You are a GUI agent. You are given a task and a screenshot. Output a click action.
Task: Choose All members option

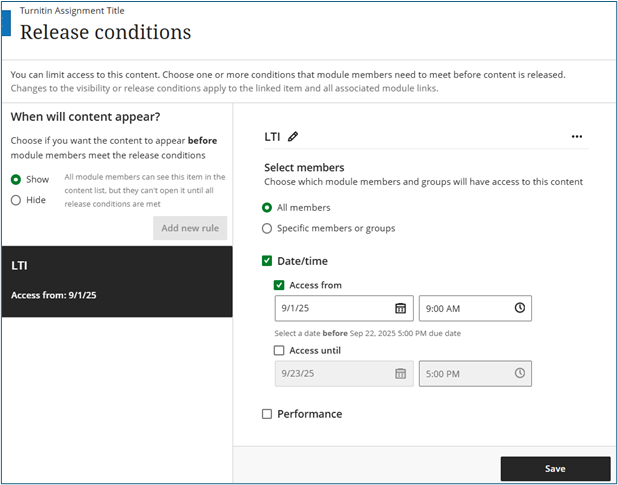click(x=267, y=208)
